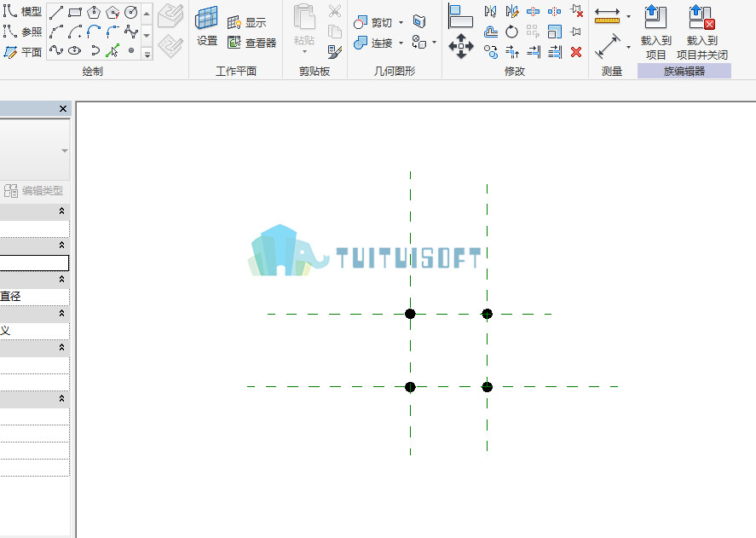Viewport: 756px width, 538px height.
Task: Click the Match Type Properties paintbrush
Action: click(x=335, y=52)
